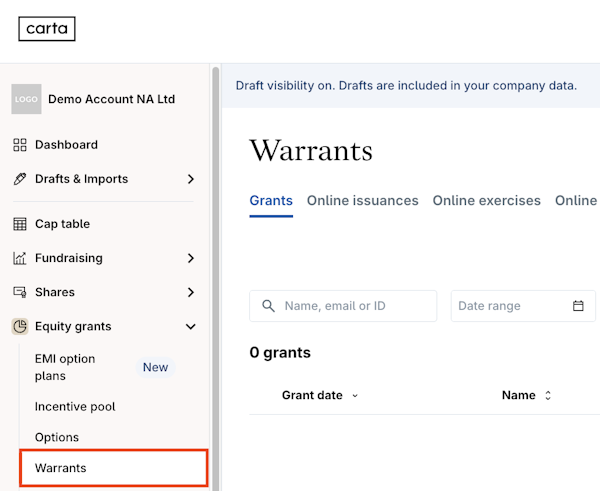Switch to the Online issuances tab
Viewport: 600px width, 491px height.
(362, 201)
